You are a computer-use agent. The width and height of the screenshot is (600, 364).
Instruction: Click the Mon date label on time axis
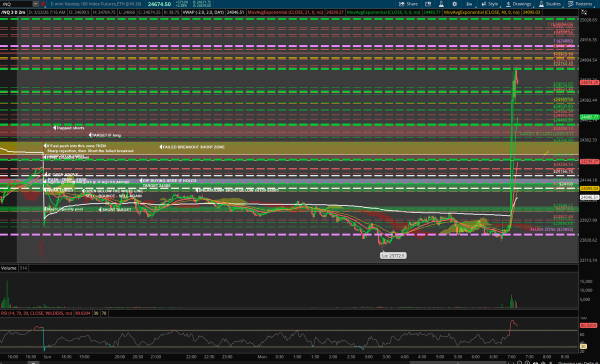(x=261, y=357)
